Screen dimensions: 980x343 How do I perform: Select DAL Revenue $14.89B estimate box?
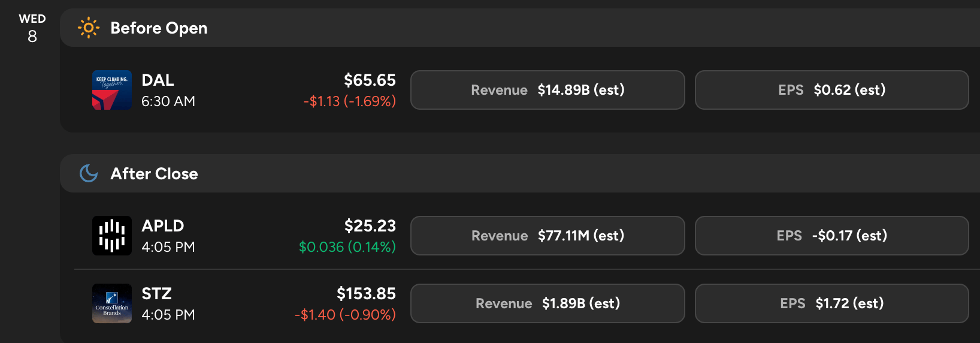[x=548, y=90]
